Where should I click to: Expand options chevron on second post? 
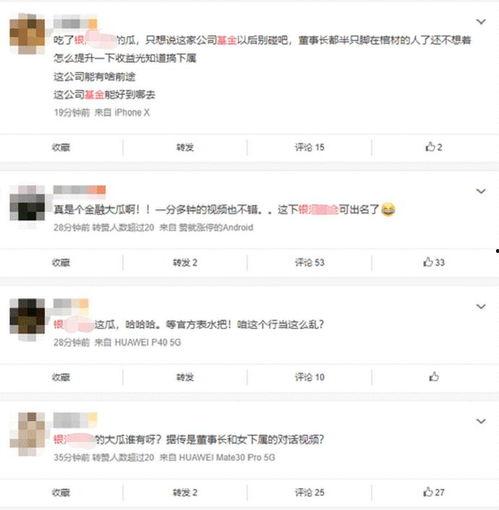(x=481, y=191)
